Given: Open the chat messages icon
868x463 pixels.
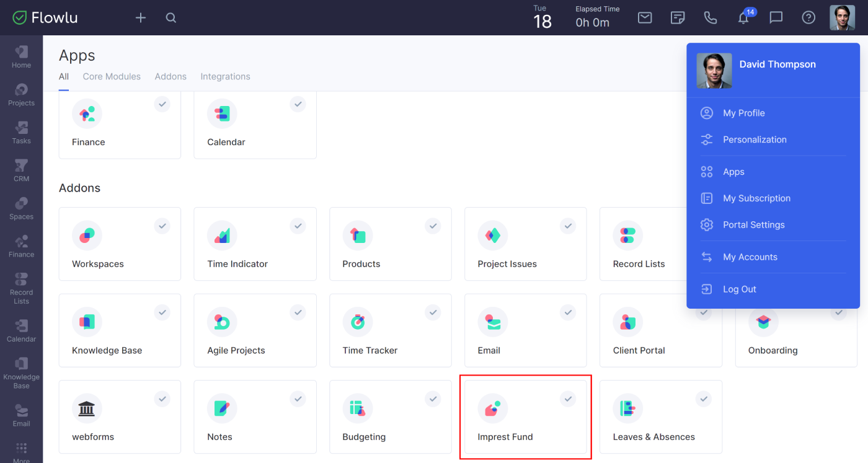Looking at the screenshot, I should [776, 18].
